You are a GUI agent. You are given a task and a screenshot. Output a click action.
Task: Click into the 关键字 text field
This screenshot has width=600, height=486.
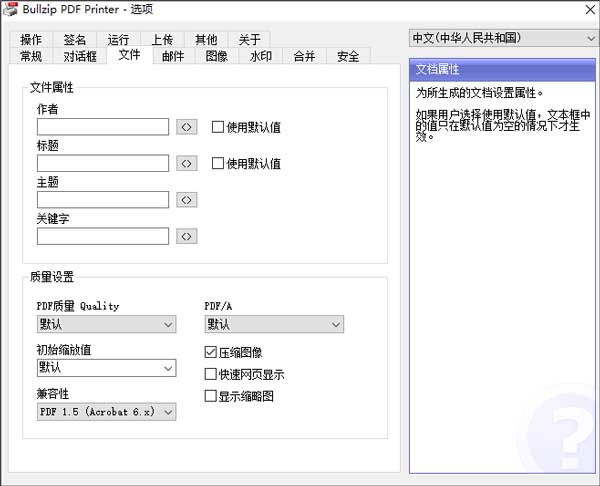(x=103, y=236)
